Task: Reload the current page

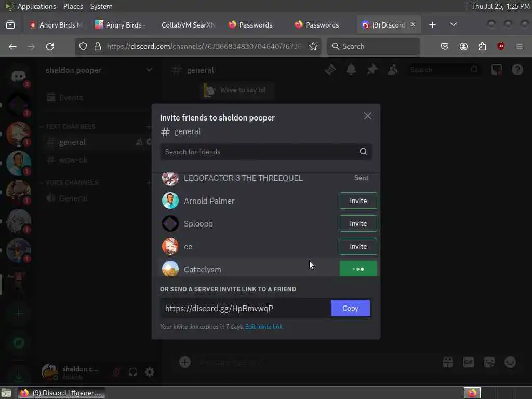Action: [50, 46]
